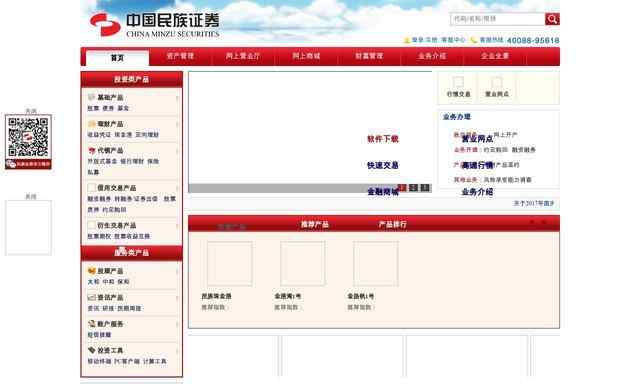Switch to the 推荐产品 tab
The image size is (640, 384).
(314, 224)
